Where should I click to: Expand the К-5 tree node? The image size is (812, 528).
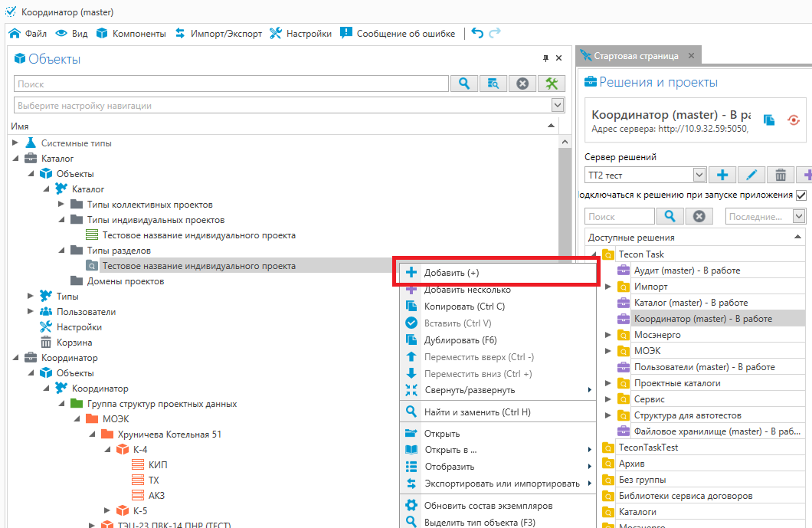pos(107,510)
